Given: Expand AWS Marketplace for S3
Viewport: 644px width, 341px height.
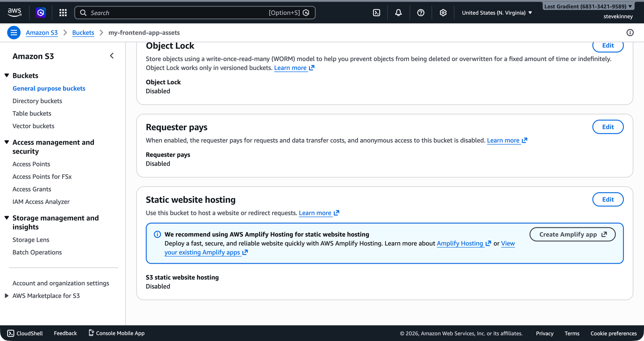Looking at the screenshot, I should [7, 296].
